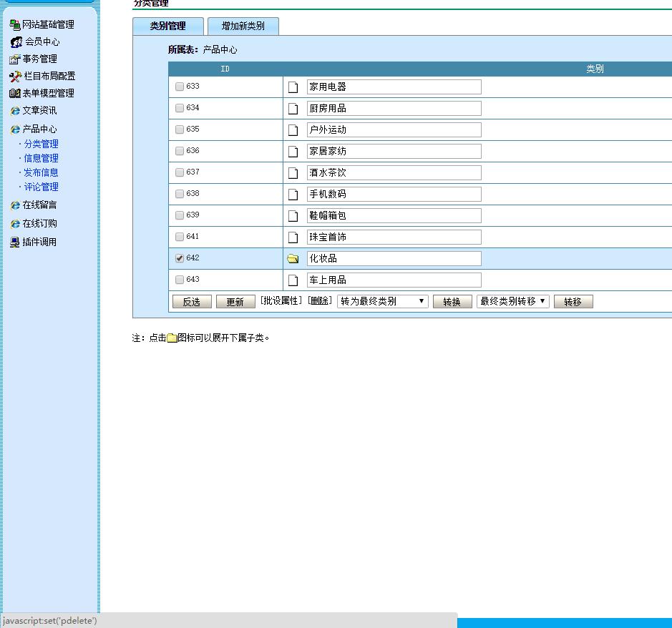The image size is (672, 628).
Task: Check the checkbox for ID 636
Action: (x=180, y=151)
